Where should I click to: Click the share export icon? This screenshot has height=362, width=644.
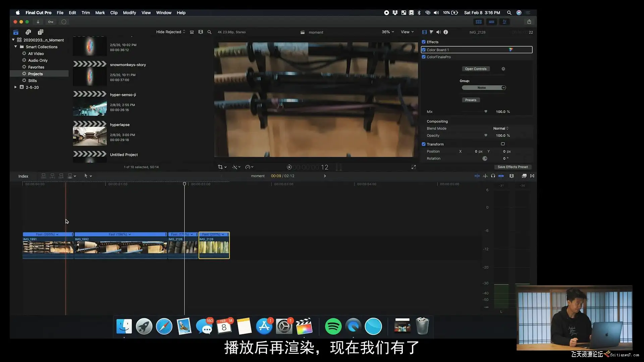click(x=529, y=22)
